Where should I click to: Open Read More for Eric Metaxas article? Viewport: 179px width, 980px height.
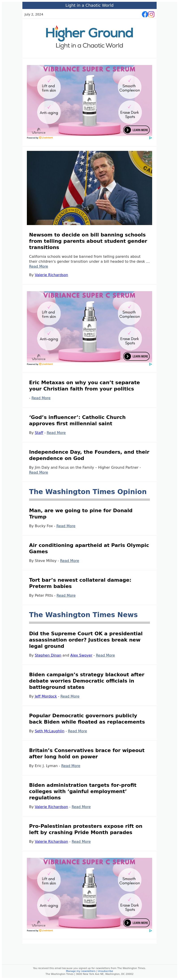pos(41,398)
